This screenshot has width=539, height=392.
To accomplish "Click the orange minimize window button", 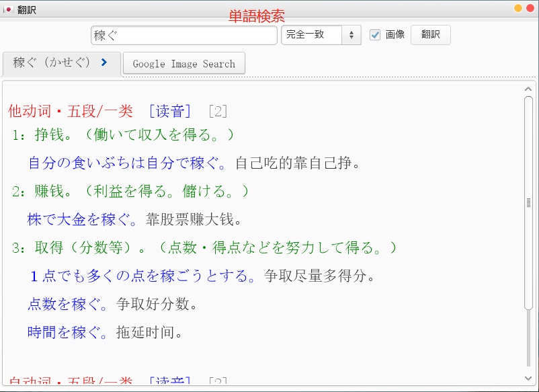I will coord(518,8).
